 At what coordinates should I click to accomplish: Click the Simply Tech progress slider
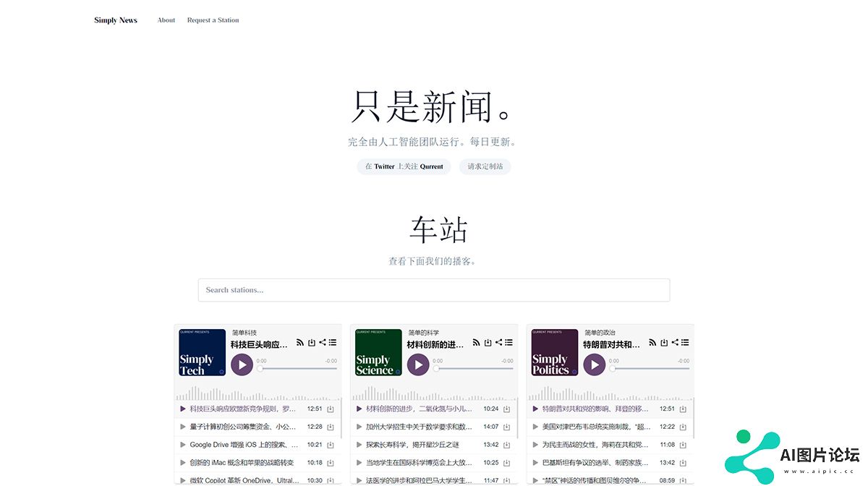pyautogui.click(x=298, y=368)
